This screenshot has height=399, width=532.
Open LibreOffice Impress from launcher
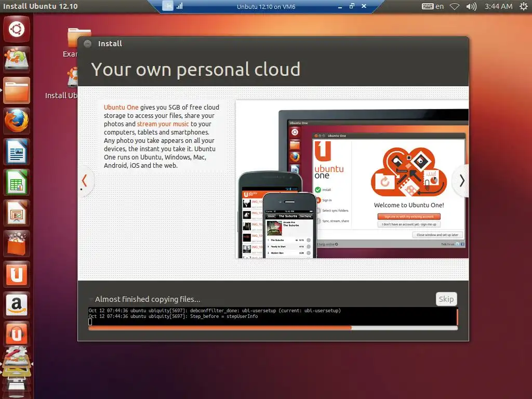pos(17,213)
